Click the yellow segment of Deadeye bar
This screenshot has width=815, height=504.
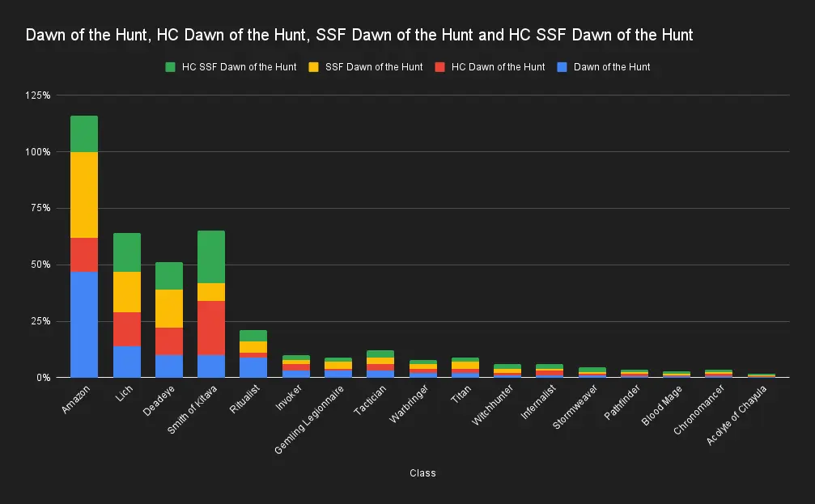tap(169, 308)
